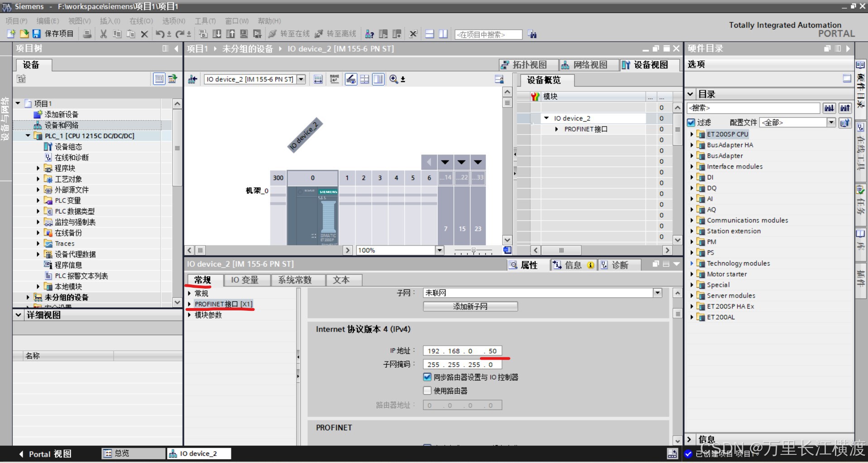Open the 在线(O) menu
Viewport: 868px width, 463px height.
(x=141, y=21)
